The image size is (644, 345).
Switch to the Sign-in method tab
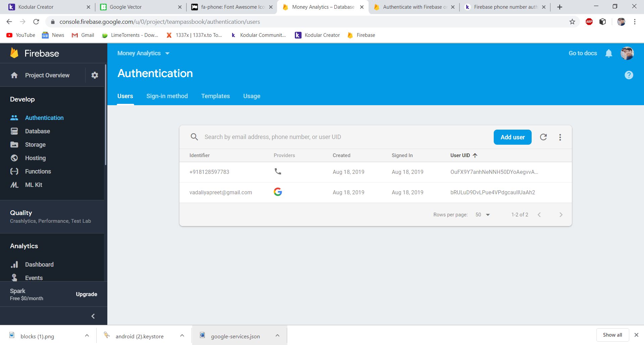167,96
